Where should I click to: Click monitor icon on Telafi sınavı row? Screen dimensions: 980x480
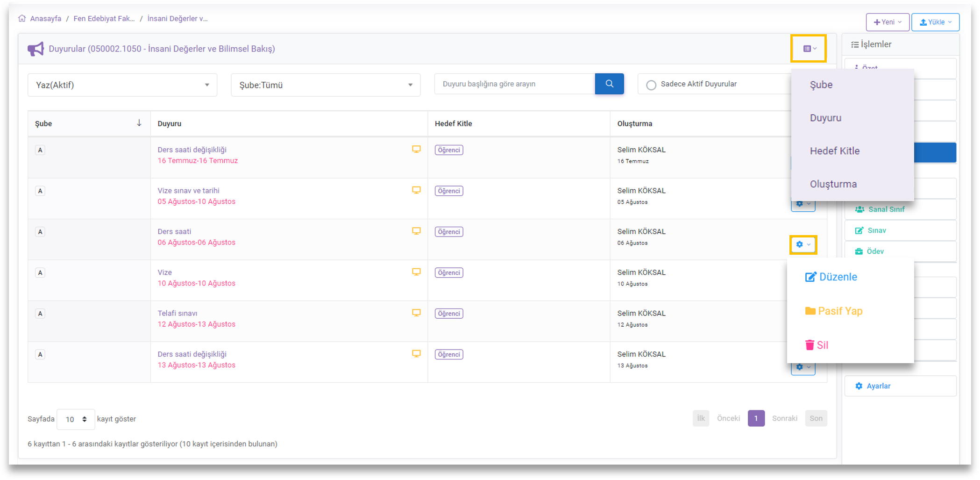[416, 313]
